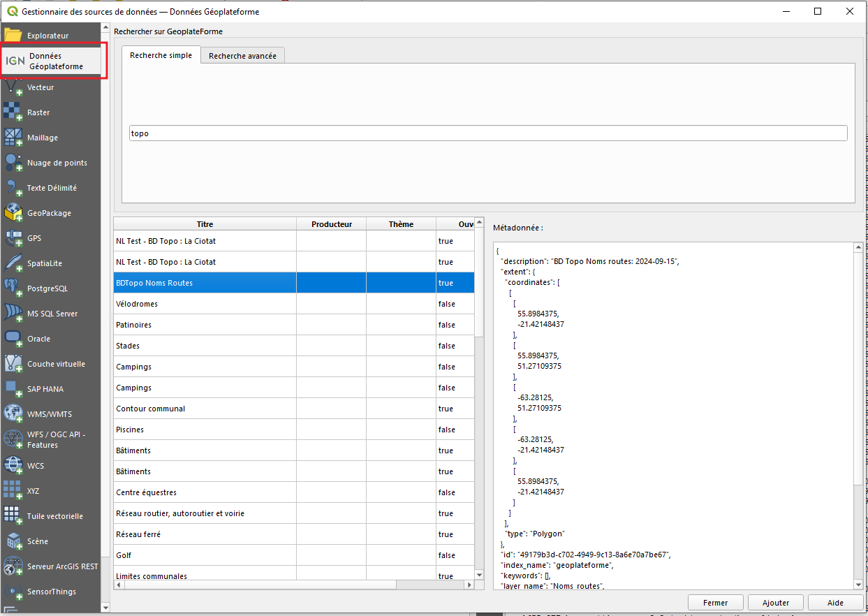Open the WCS source
868x616 pixels.
(x=50, y=466)
